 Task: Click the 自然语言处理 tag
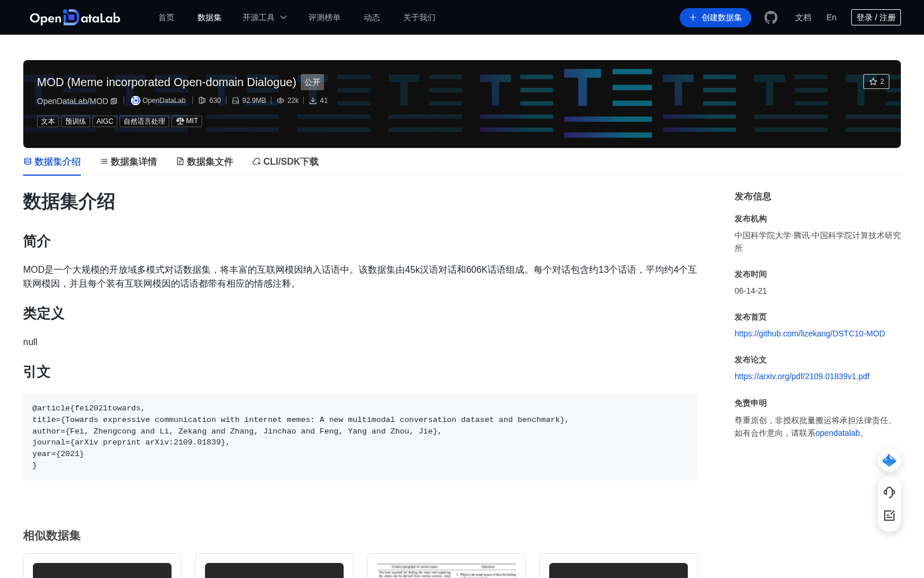pos(144,121)
